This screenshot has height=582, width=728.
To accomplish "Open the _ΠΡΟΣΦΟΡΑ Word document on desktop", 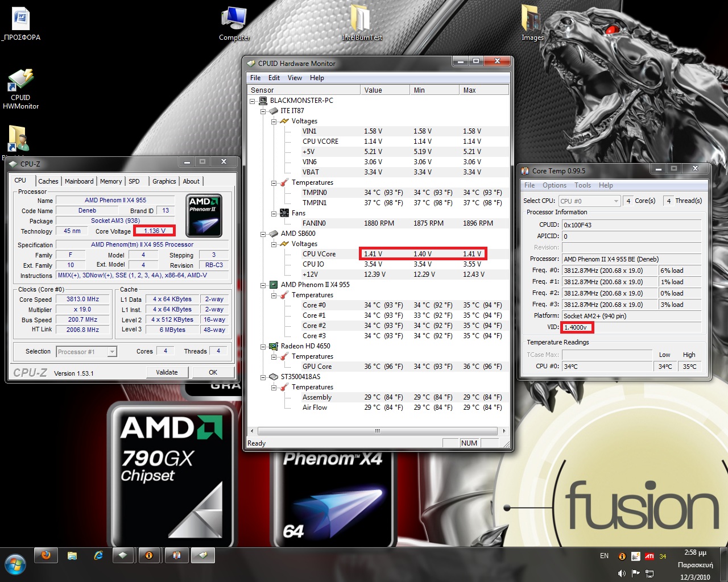I will 21,24.
